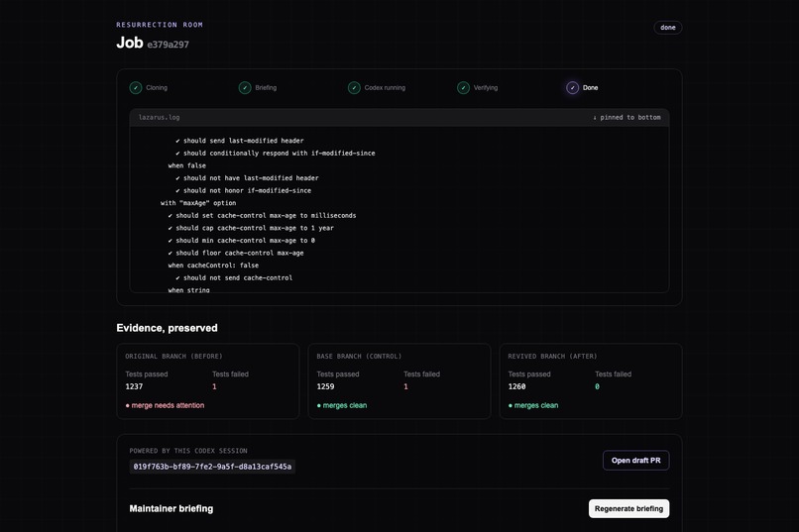Click the Maintainer briefing heading
The image size is (799, 532).
coord(171,508)
